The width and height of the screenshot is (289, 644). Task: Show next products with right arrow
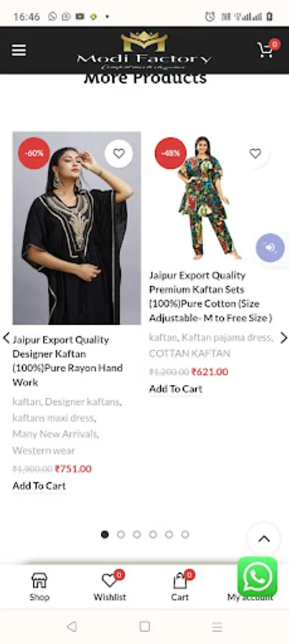coord(284,338)
